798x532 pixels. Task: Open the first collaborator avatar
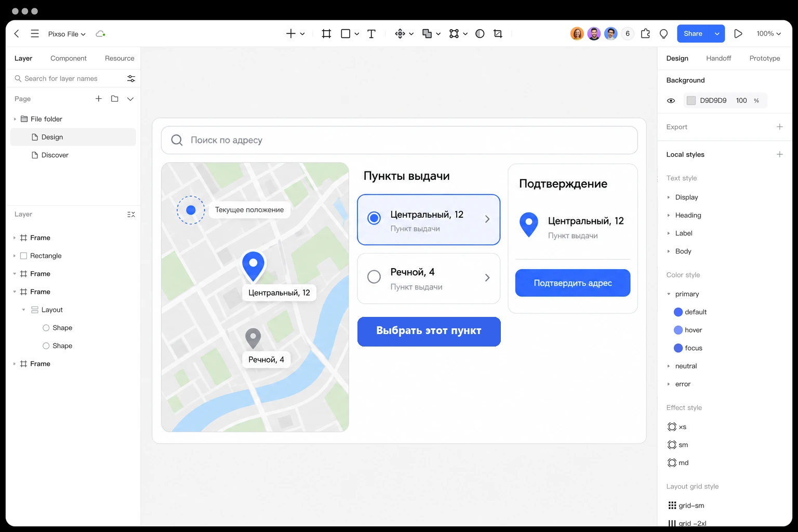577,34
